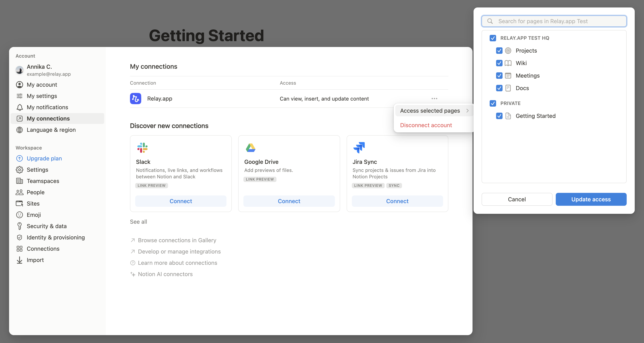Open Language & region settings

[51, 130]
